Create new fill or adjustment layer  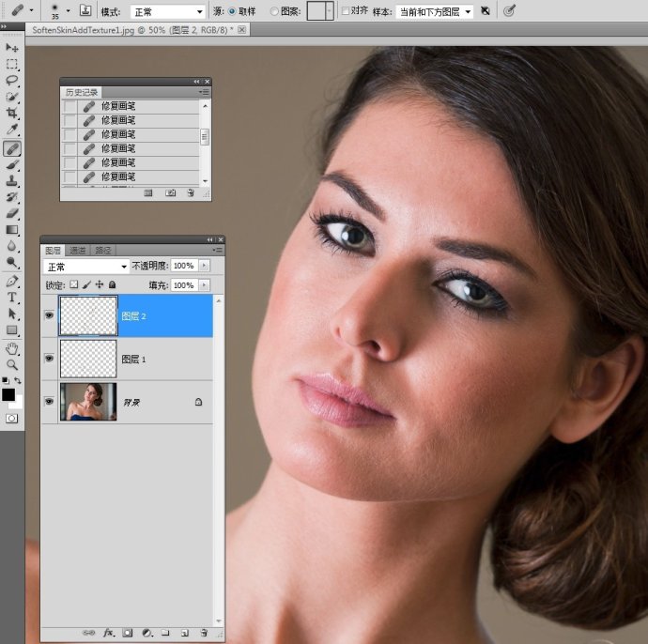(147, 633)
